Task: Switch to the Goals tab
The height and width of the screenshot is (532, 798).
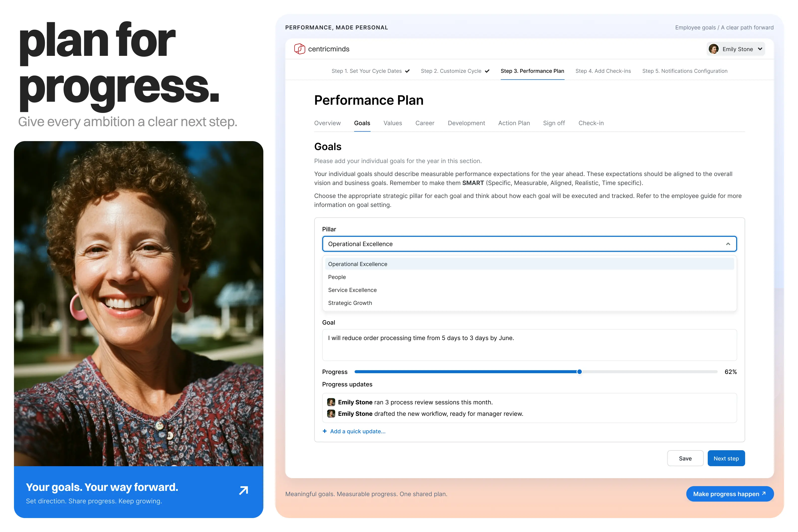Action: click(x=362, y=123)
